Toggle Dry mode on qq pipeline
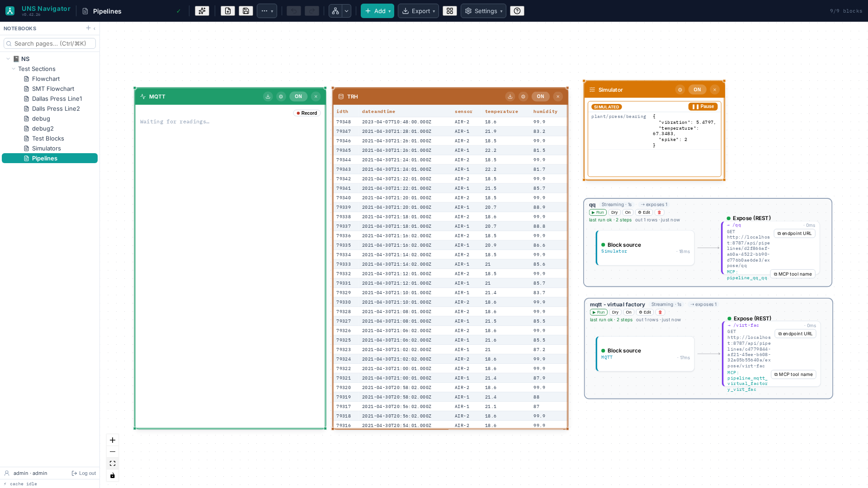 (x=614, y=212)
